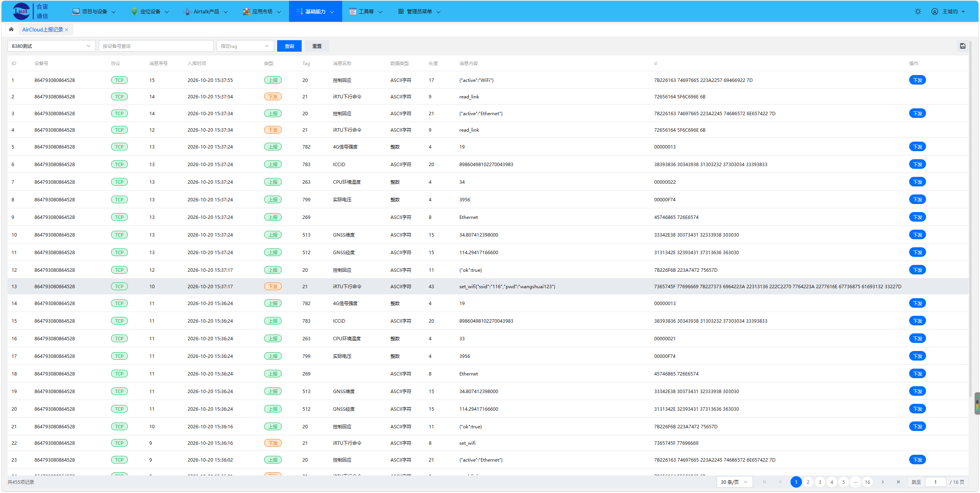
Task: Click 上报 type tag in row 7
Action: [273, 182]
